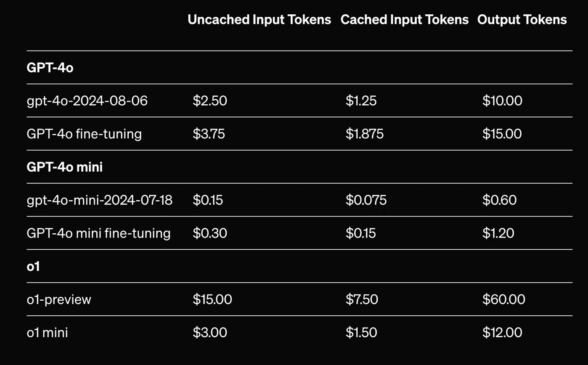Click the $60.00 output price cell
The image size is (588, 365).
click(x=503, y=299)
